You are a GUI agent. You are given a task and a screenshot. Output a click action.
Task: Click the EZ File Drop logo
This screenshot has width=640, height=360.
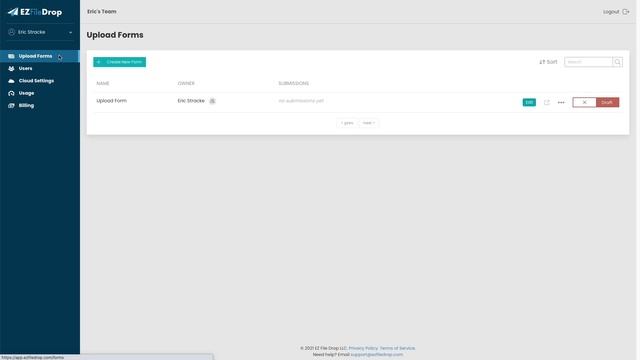pos(35,12)
